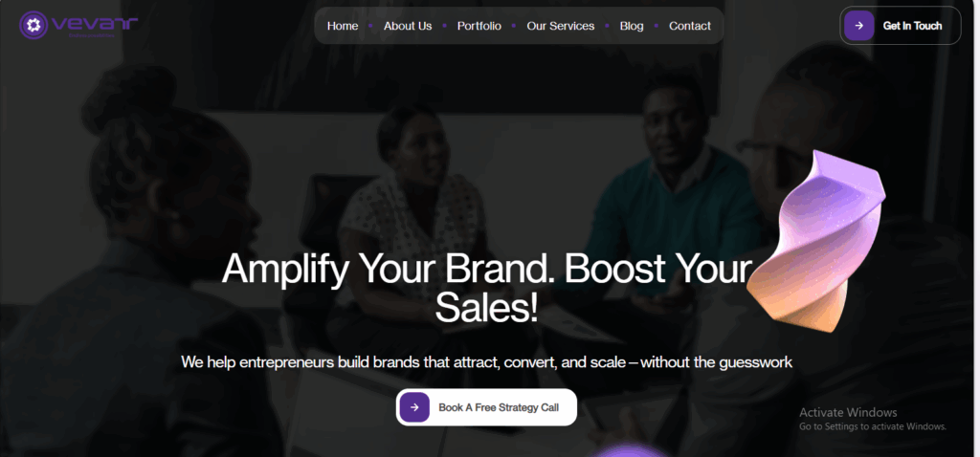980x457 pixels.
Task: Book A Free Strategy Call
Action: pos(498,407)
